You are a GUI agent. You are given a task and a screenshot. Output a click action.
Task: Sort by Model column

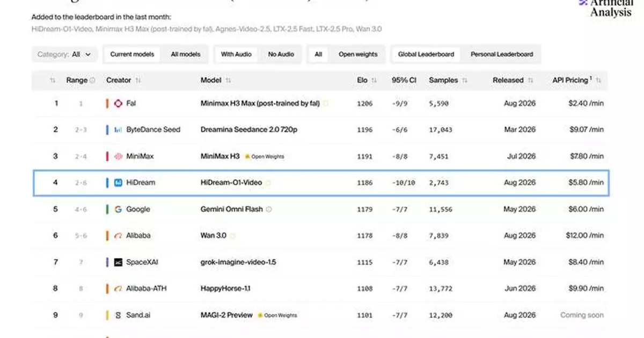pos(228,80)
